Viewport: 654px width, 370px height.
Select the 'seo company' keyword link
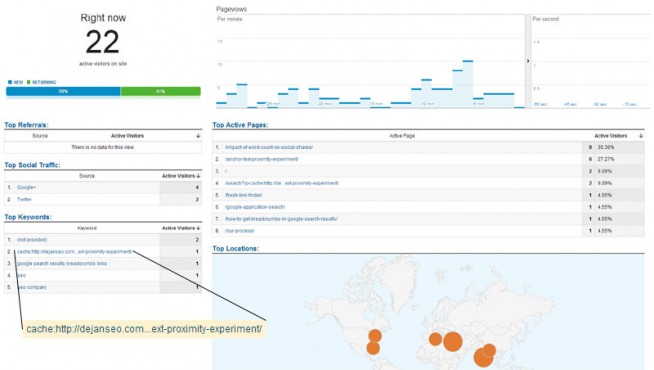tap(32, 287)
